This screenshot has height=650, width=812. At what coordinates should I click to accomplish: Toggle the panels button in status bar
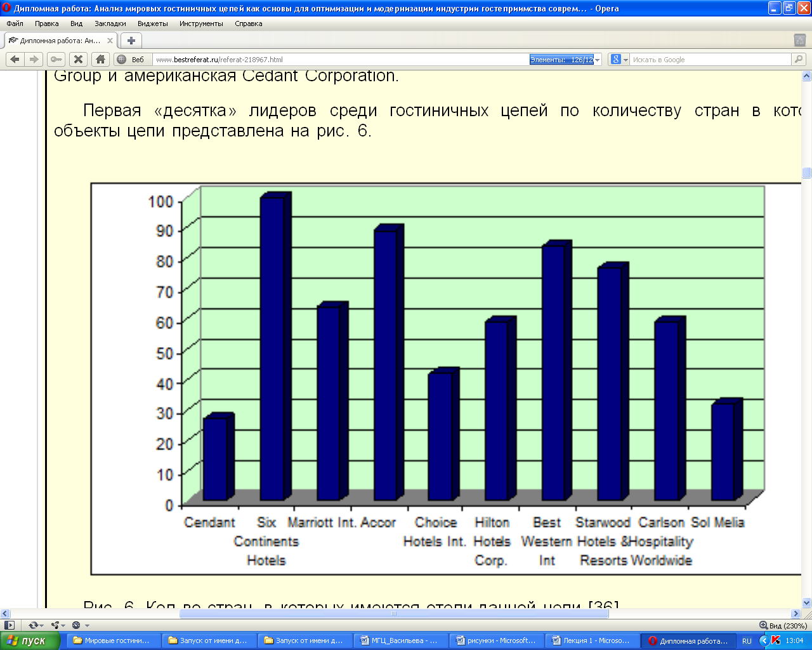pos(9,625)
